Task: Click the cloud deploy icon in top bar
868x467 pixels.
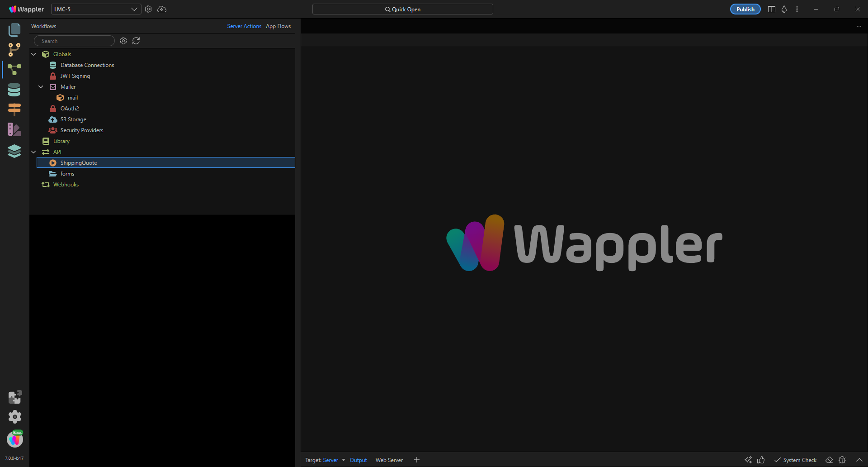Action: (162, 9)
